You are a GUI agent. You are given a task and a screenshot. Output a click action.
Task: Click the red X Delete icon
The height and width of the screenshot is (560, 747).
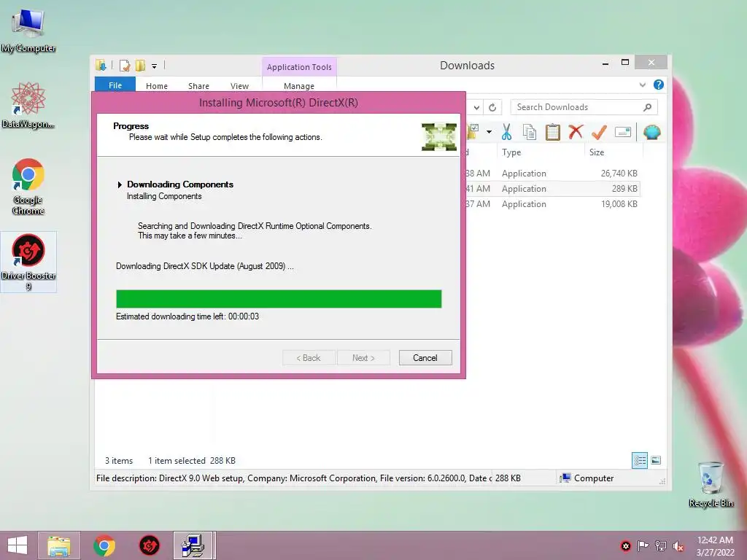[576, 132]
